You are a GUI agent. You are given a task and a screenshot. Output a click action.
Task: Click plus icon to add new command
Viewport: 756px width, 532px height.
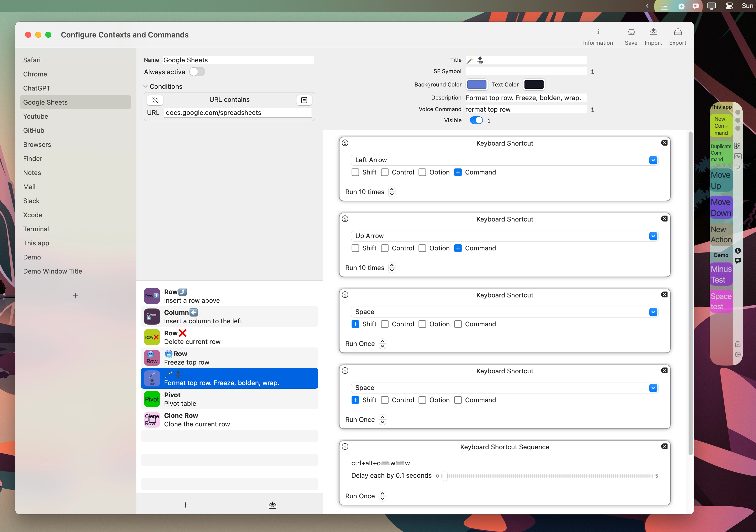point(185,505)
